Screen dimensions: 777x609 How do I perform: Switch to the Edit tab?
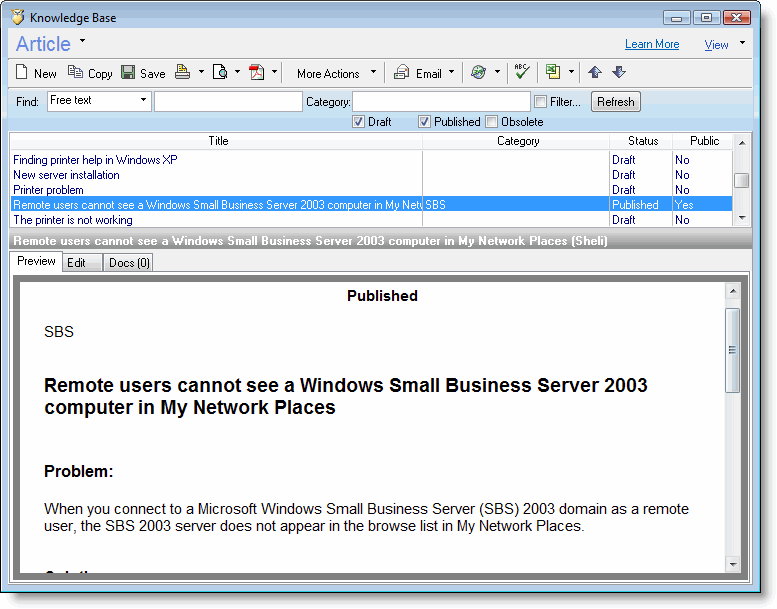point(76,263)
